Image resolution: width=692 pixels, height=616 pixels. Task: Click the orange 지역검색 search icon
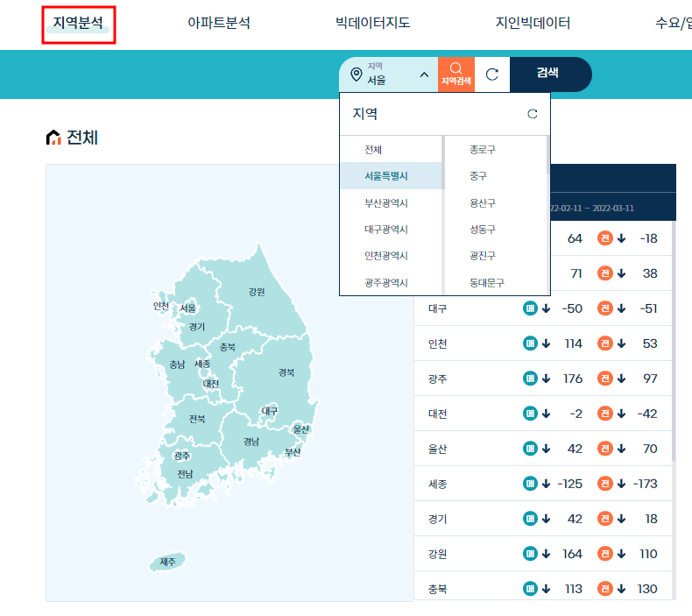(456, 74)
